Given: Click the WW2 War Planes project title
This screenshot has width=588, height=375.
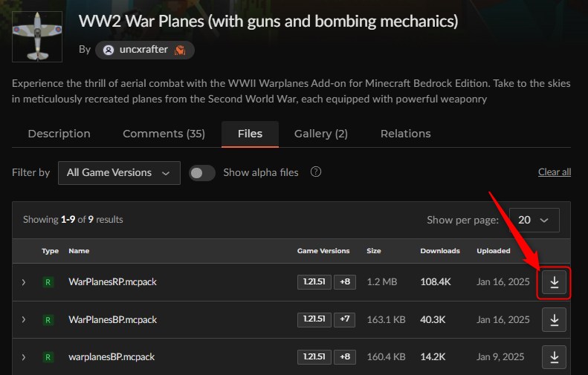Looking at the screenshot, I should coord(268,22).
